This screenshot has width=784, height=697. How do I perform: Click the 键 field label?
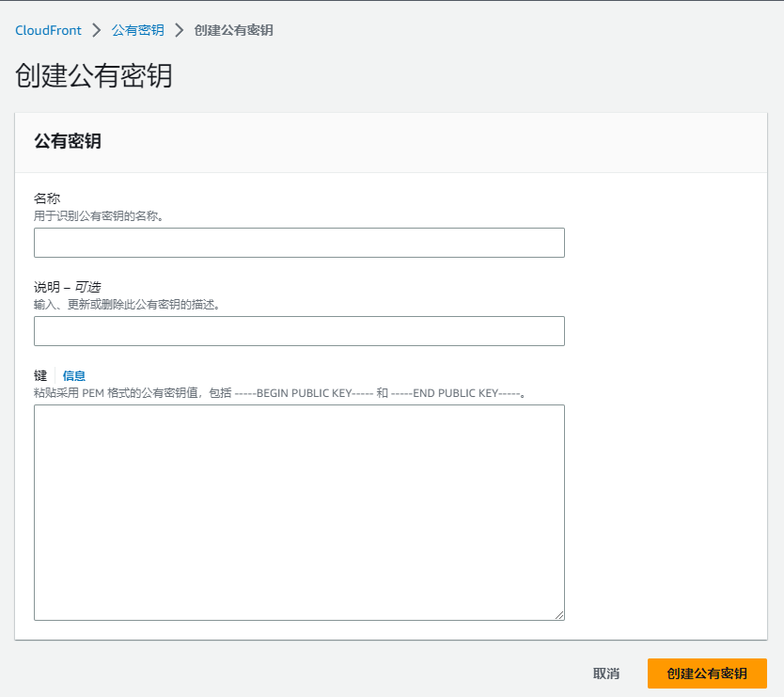point(40,376)
